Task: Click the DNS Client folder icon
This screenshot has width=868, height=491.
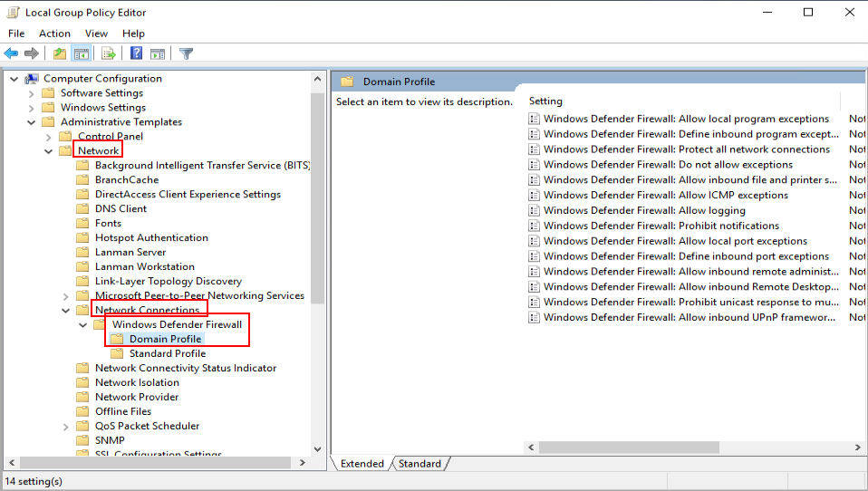Action: coord(82,208)
